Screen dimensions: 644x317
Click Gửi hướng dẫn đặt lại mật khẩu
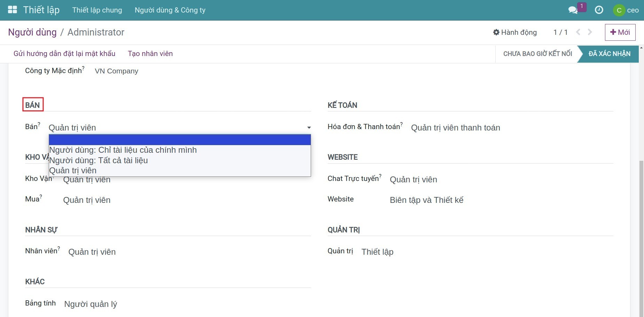[64, 54]
